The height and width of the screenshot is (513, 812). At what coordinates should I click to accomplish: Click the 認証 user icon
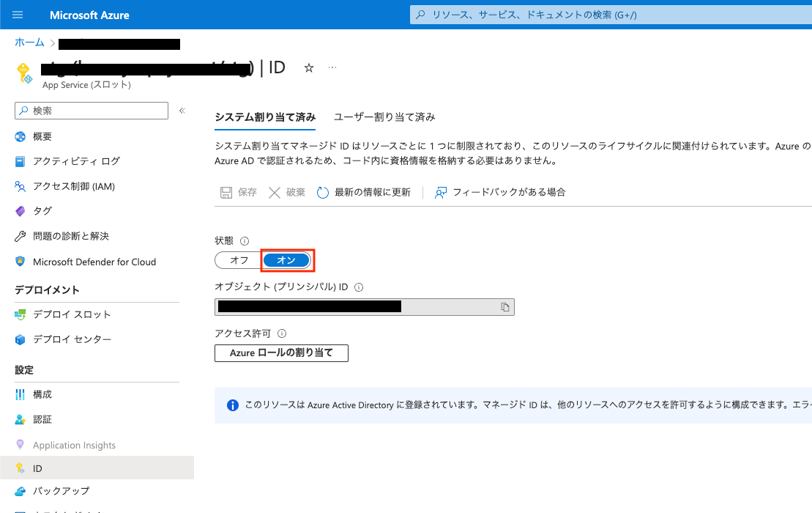pyautogui.click(x=21, y=420)
